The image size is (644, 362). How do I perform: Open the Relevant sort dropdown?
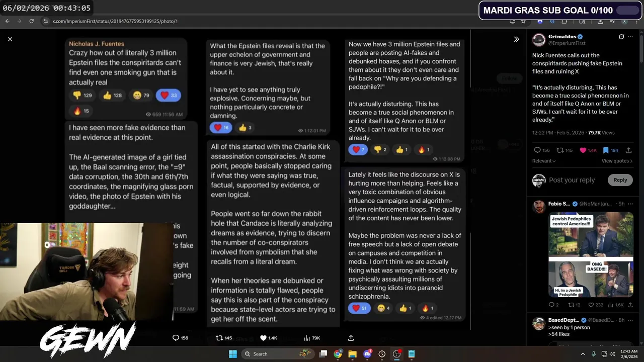click(544, 161)
